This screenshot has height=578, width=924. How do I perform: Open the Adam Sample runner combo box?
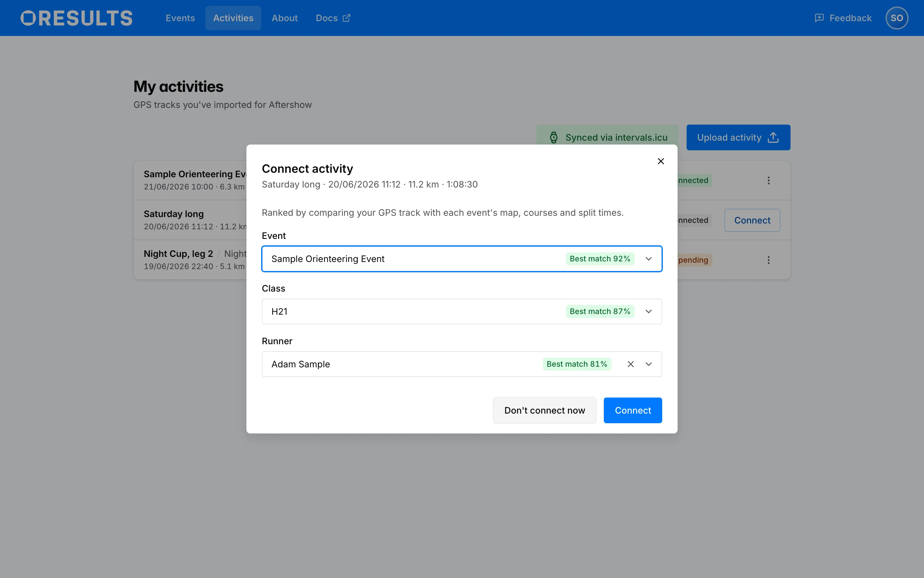coord(462,364)
